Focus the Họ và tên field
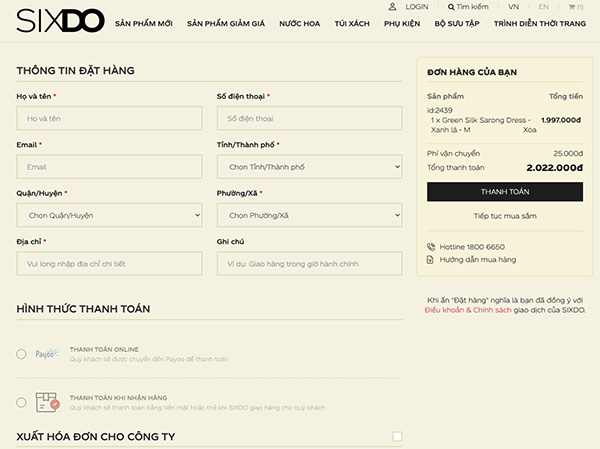The image size is (600, 449). [109, 118]
